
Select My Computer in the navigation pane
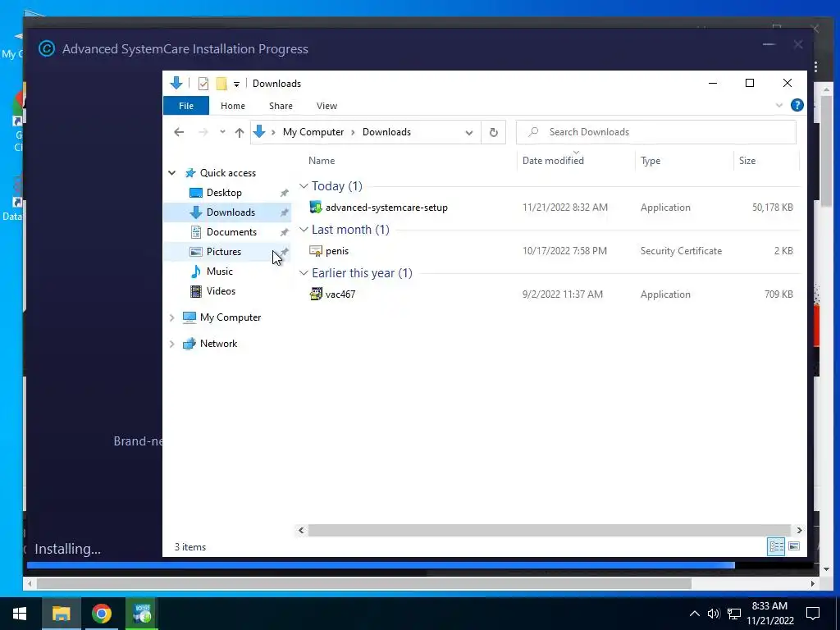click(x=231, y=317)
